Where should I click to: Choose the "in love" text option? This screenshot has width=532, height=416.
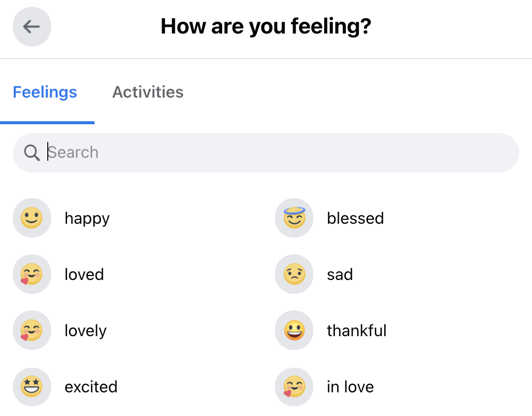[350, 387]
